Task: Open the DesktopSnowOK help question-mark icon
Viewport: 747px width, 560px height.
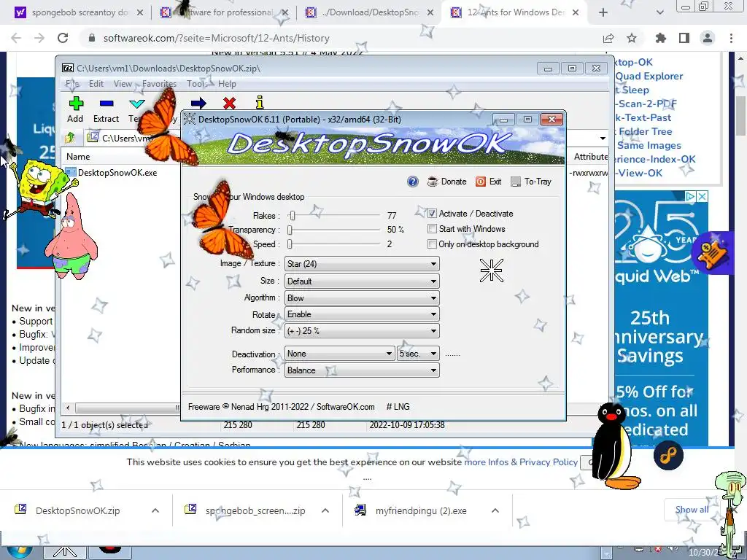Action: coord(413,182)
